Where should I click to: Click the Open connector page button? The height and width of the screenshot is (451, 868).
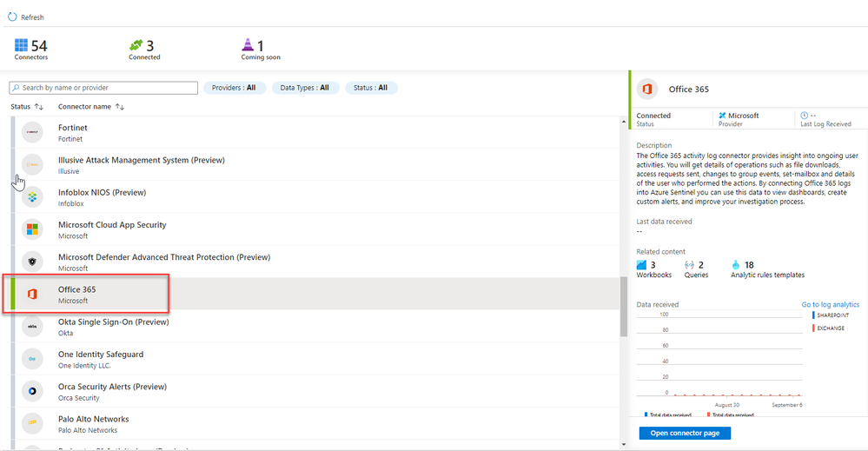pos(685,433)
